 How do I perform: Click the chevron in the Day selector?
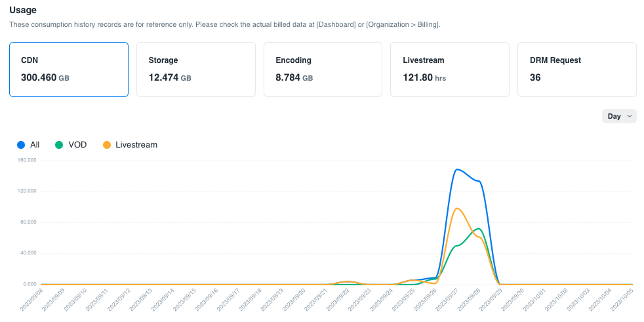click(x=630, y=116)
